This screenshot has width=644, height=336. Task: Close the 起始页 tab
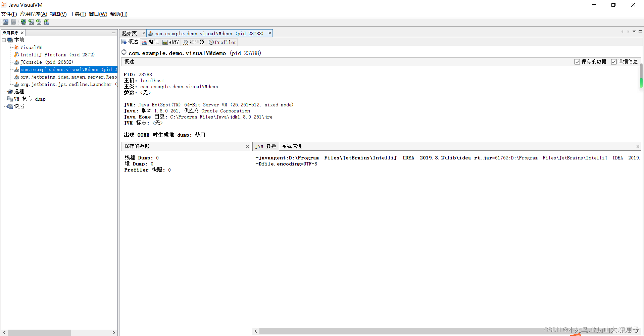(143, 33)
